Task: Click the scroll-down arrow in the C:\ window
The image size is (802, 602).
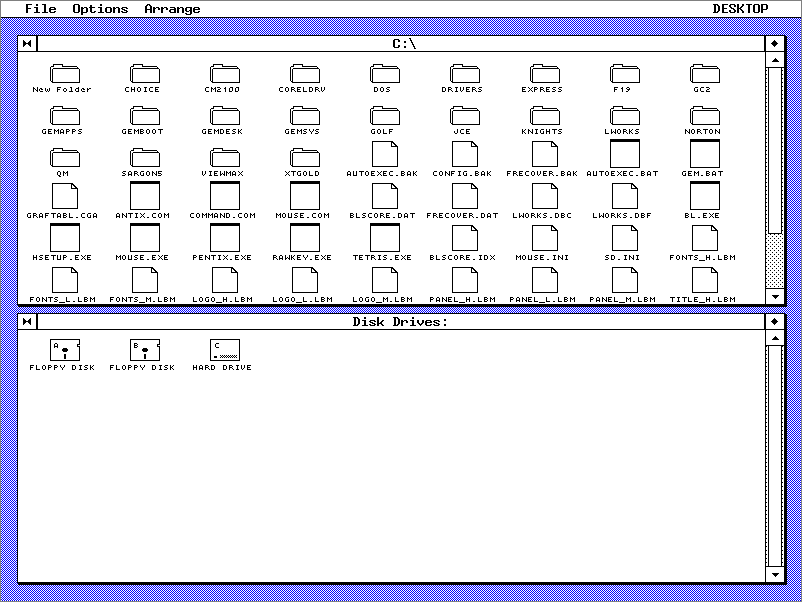Action: click(x=776, y=295)
